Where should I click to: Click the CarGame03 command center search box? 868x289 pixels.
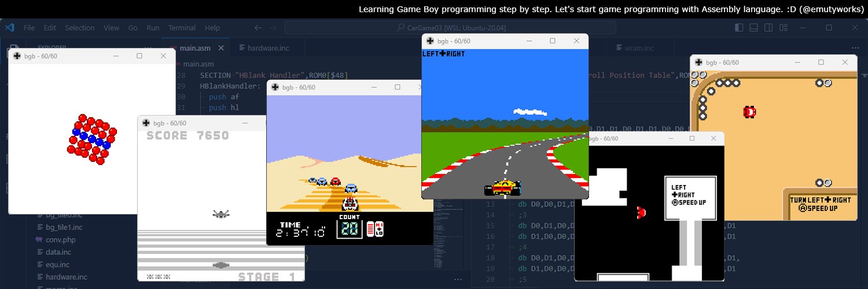click(x=450, y=28)
